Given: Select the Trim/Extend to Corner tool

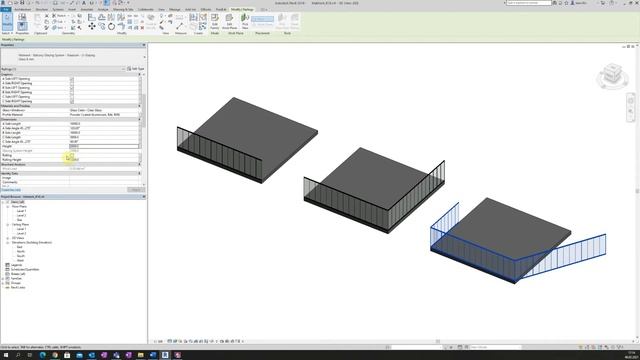Looking at the screenshot, I should (121, 27).
